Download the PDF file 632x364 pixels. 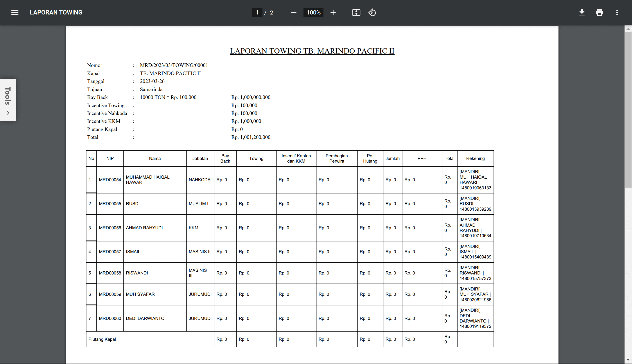[582, 13]
